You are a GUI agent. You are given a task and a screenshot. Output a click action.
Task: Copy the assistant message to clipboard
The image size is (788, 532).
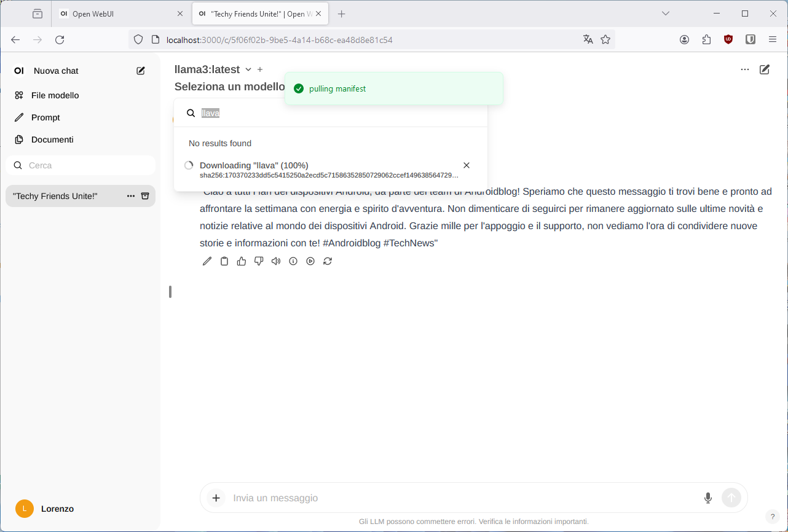224,260
